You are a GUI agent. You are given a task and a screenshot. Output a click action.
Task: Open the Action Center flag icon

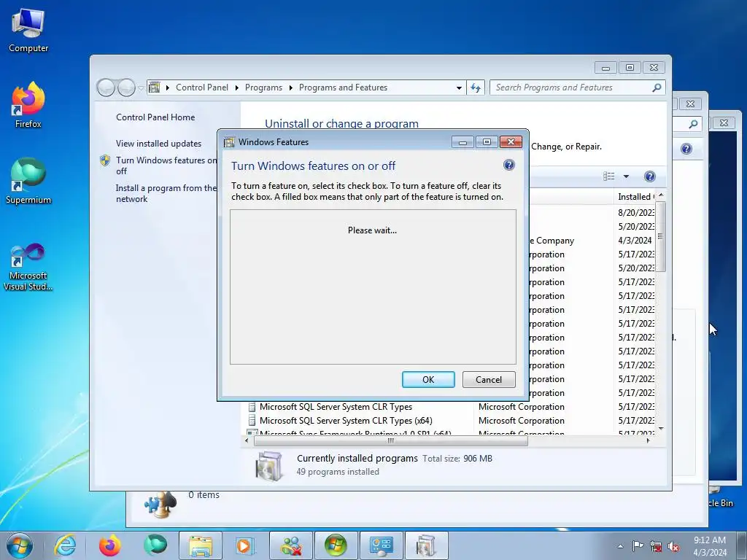point(638,546)
